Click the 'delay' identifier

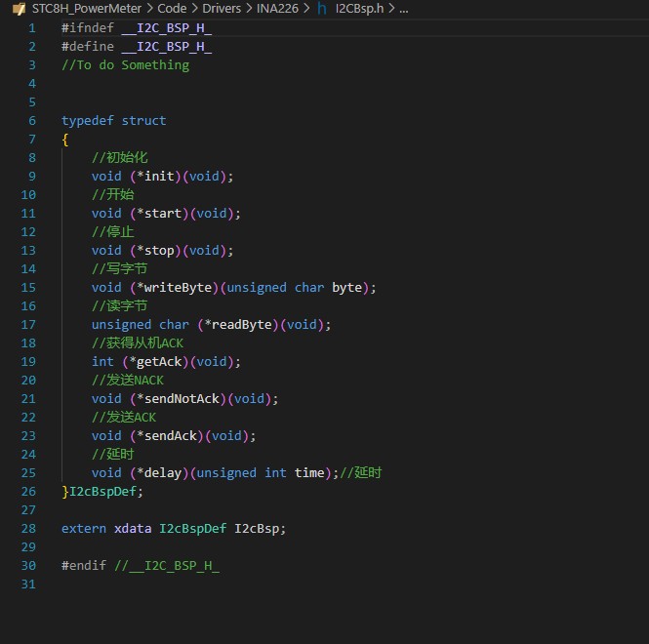point(163,473)
